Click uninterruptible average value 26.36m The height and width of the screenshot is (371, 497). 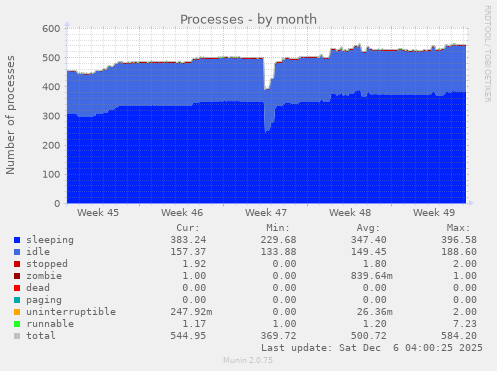(x=375, y=312)
